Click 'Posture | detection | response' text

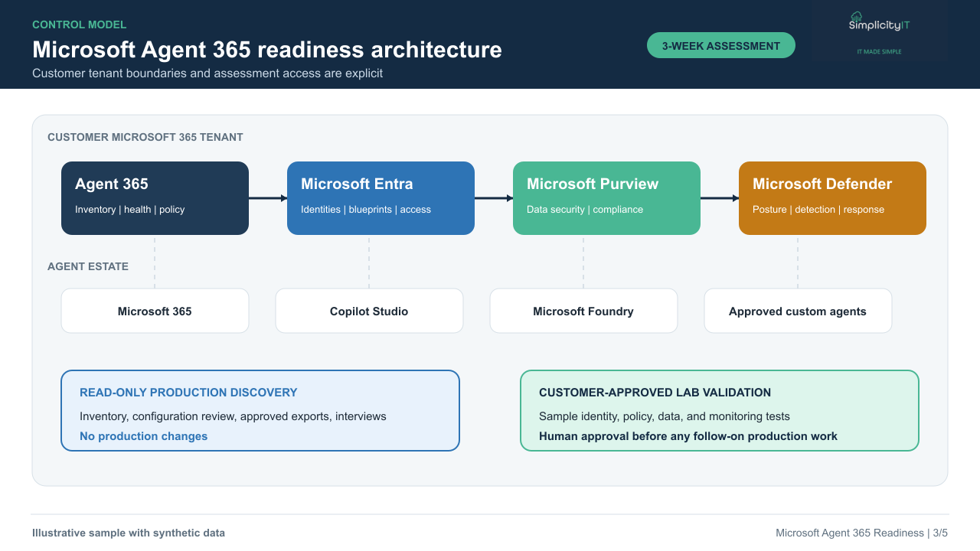pyautogui.click(x=818, y=210)
